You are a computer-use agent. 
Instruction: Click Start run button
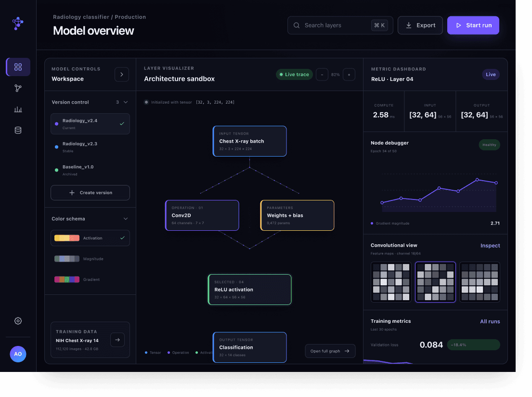[x=473, y=26]
